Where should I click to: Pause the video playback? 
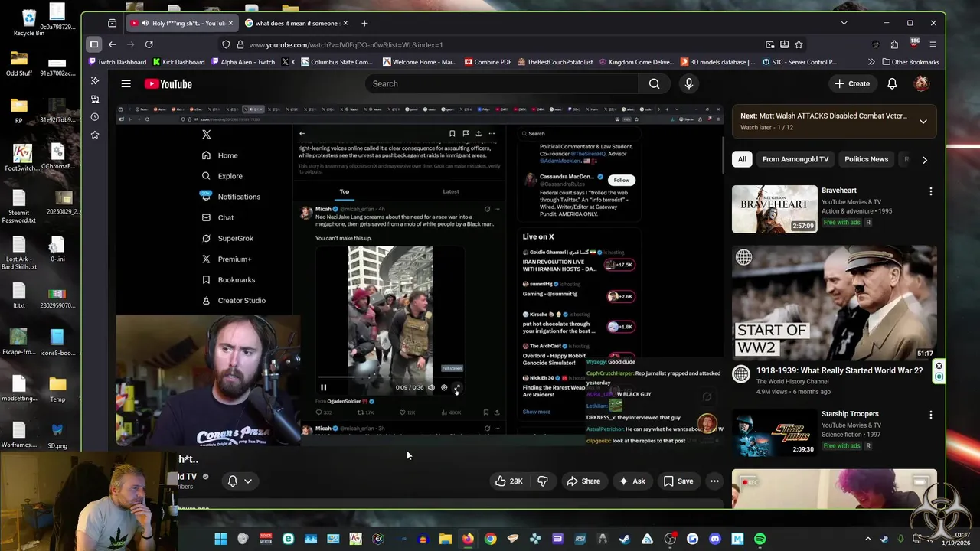tap(323, 388)
